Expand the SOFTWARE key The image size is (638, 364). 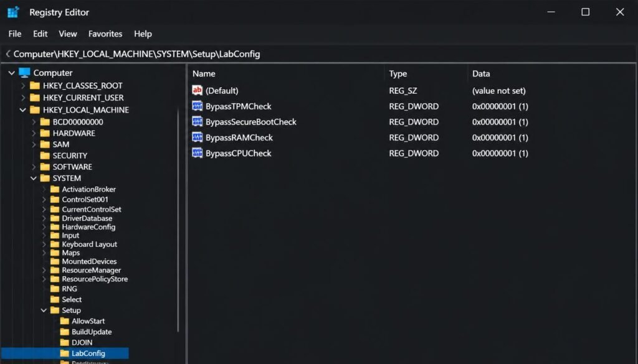coord(34,167)
